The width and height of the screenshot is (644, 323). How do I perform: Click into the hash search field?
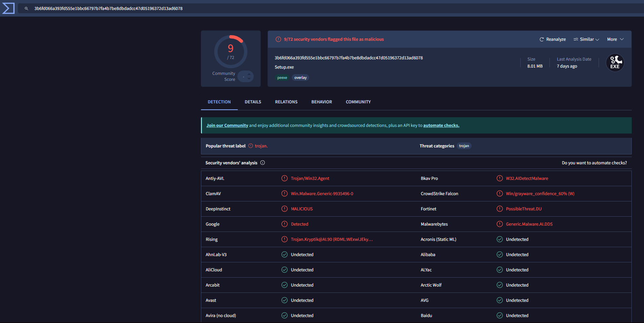pos(332,9)
